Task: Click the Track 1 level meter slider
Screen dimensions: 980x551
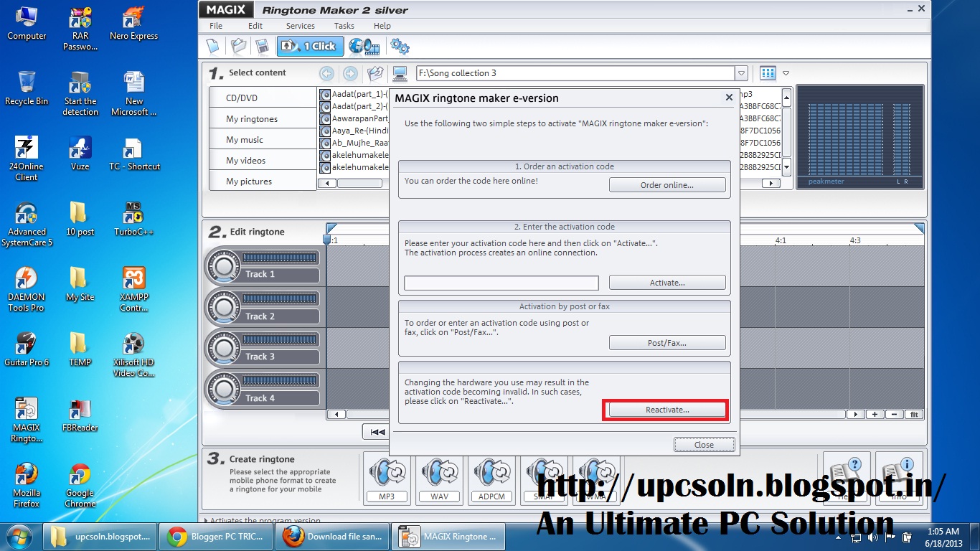Action: pyautogui.click(x=280, y=257)
